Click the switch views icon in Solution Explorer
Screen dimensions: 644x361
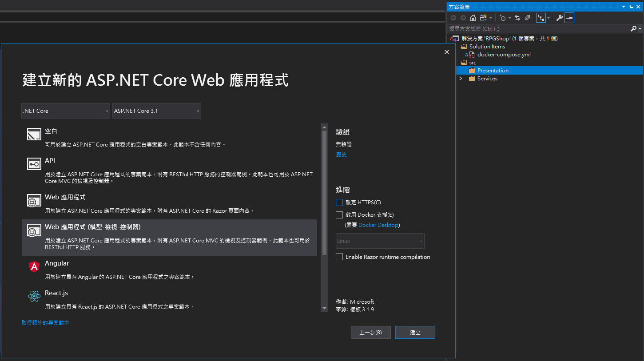[x=483, y=18]
